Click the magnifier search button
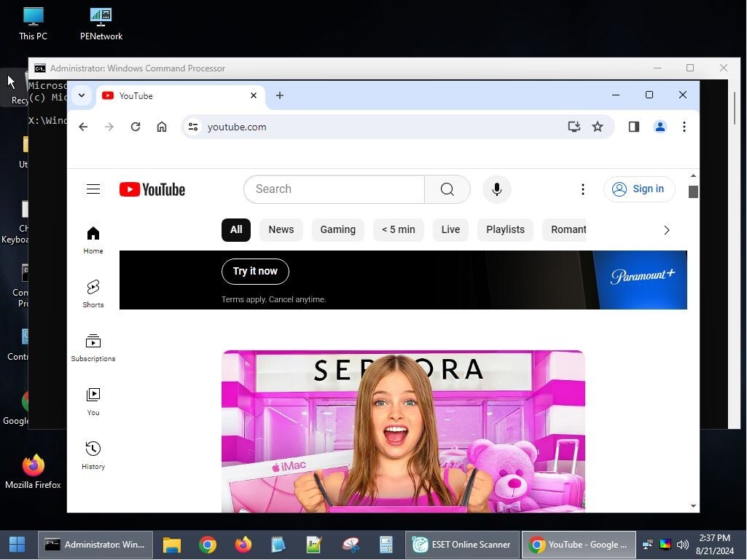The width and height of the screenshot is (747, 560). pyautogui.click(x=447, y=189)
